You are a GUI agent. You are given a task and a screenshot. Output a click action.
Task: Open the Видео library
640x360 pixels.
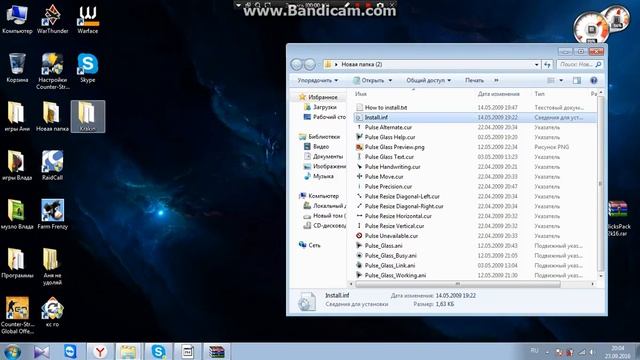point(321,147)
